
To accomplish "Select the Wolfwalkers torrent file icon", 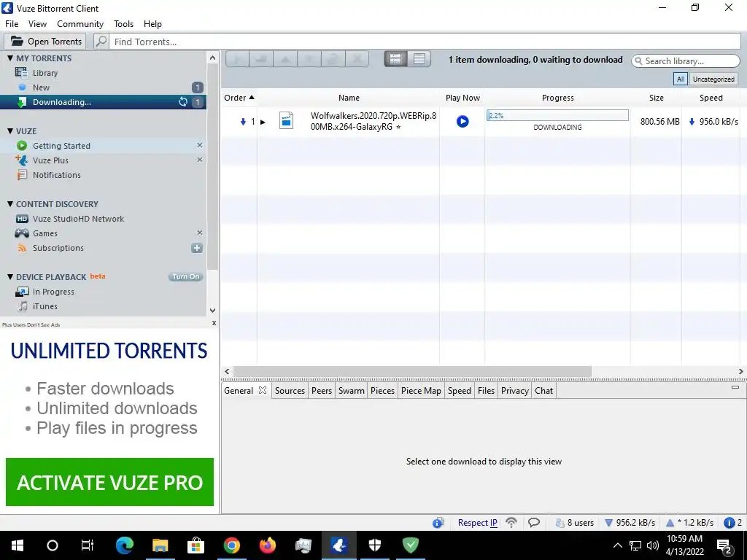I will tap(286, 120).
